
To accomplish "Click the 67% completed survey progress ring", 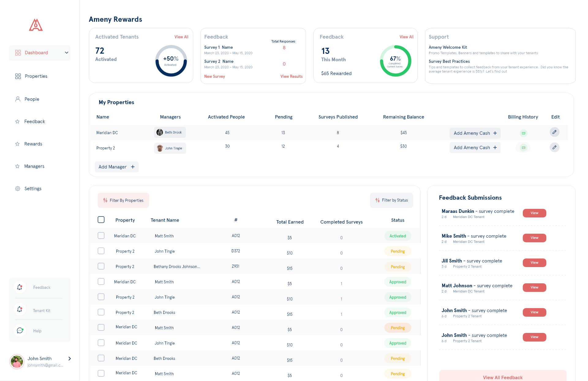I will pyautogui.click(x=395, y=61).
